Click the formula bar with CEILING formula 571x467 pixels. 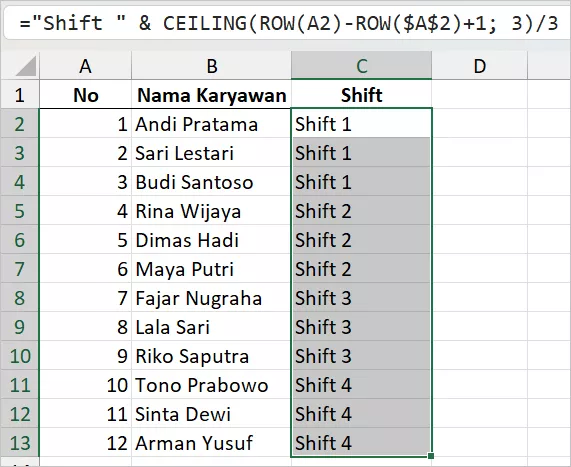[x=288, y=24]
